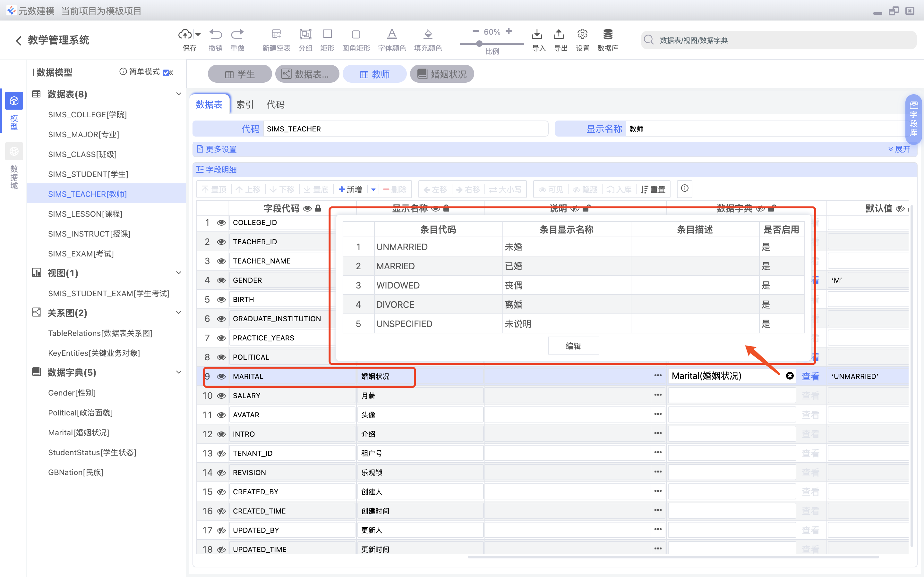Click the Import icon

(x=537, y=34)
